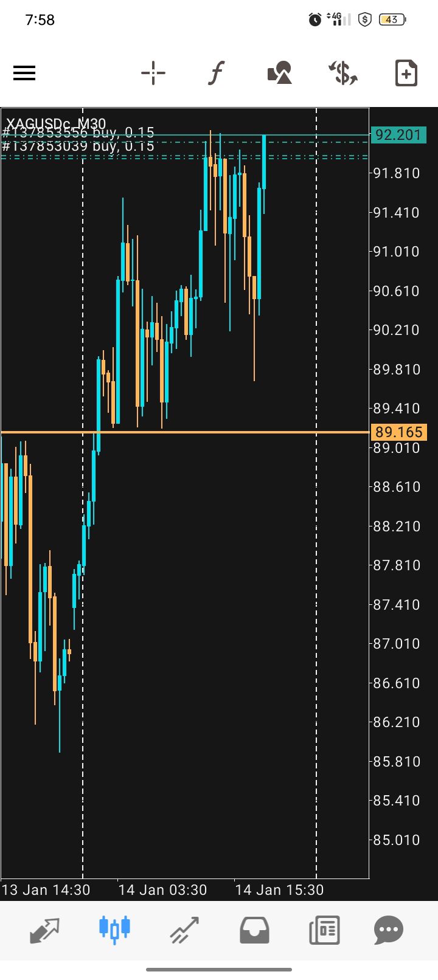Open the chat messages bubble icon

pos(389,930)
